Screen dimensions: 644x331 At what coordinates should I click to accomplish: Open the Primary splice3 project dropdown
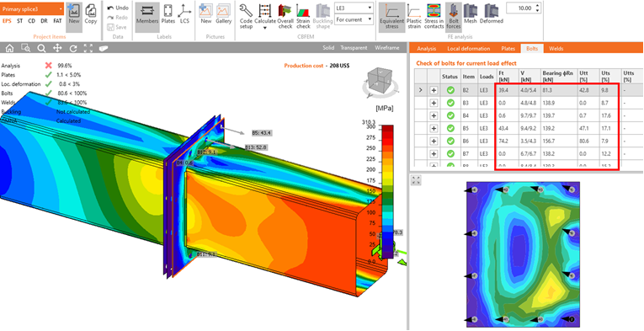tap(32, 8)
